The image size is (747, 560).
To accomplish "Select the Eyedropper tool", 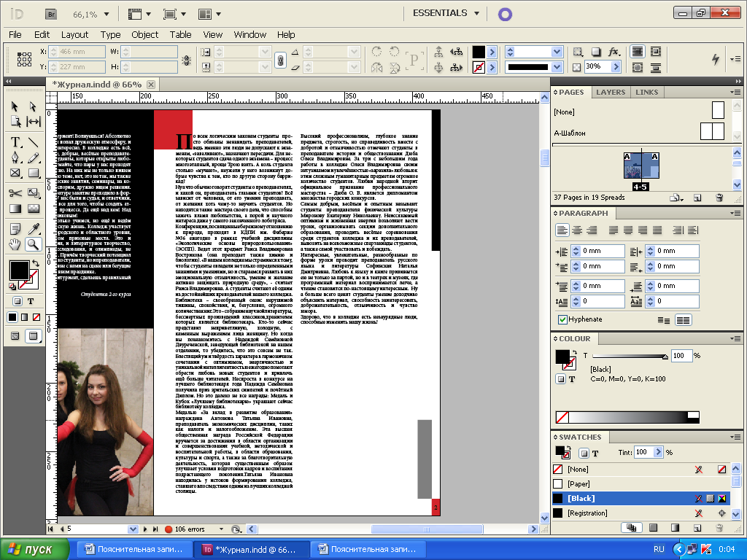I will point(33,229).
